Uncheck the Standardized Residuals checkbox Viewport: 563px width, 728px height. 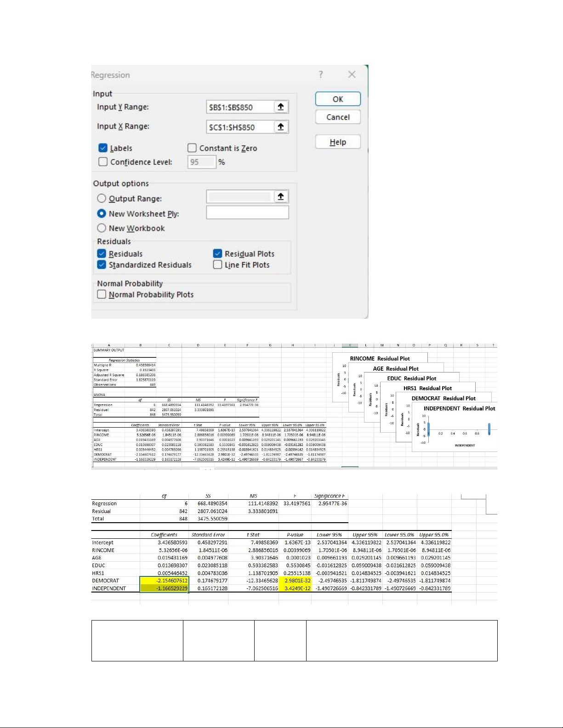tap(102, 265)
